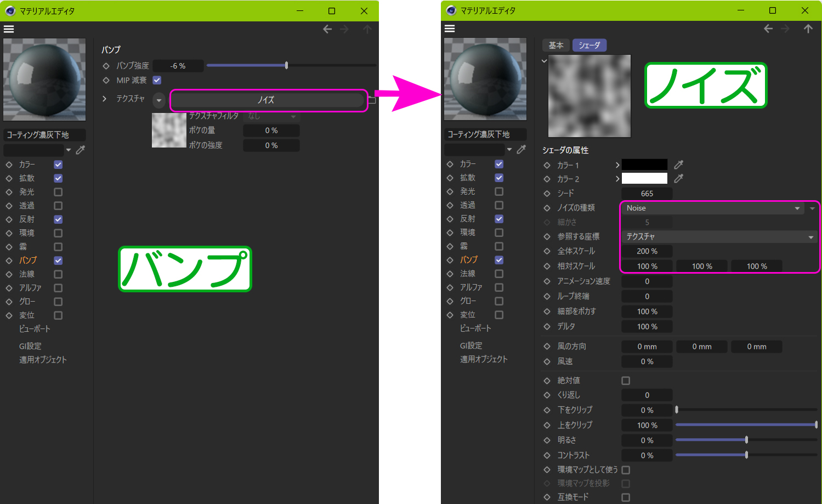822x504 pixels.
Task: Click the folder icon beside the ノイズ texture button
Action: coord(372,100)
